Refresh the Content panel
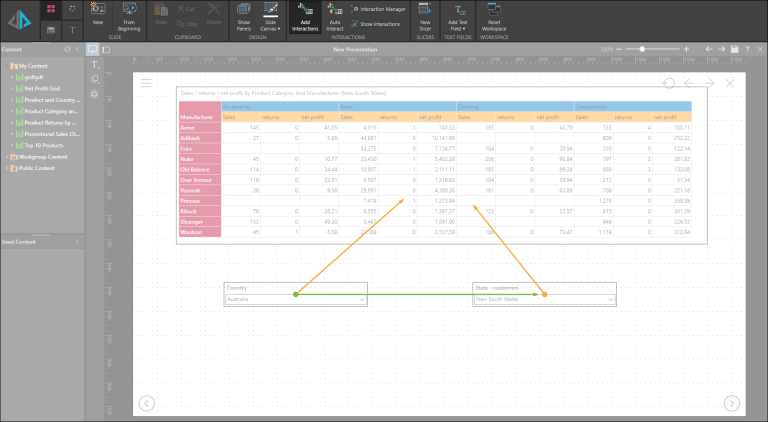 tap(67, 48)
